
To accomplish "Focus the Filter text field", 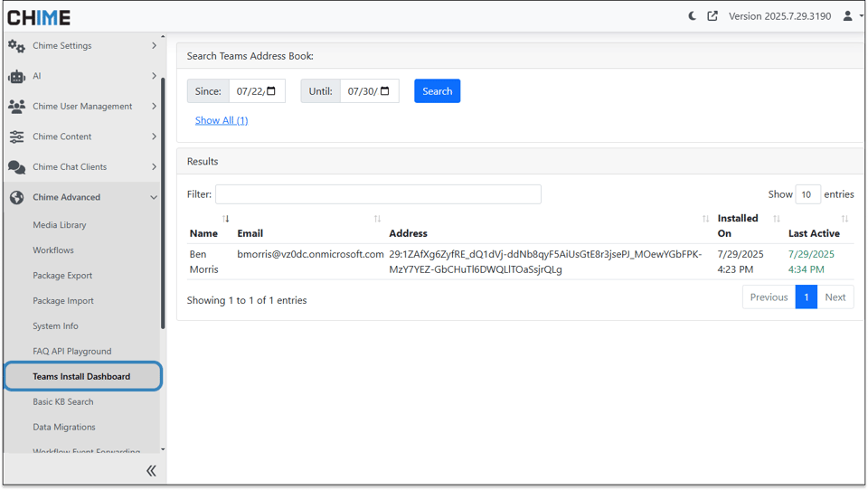I will (378, 194).
